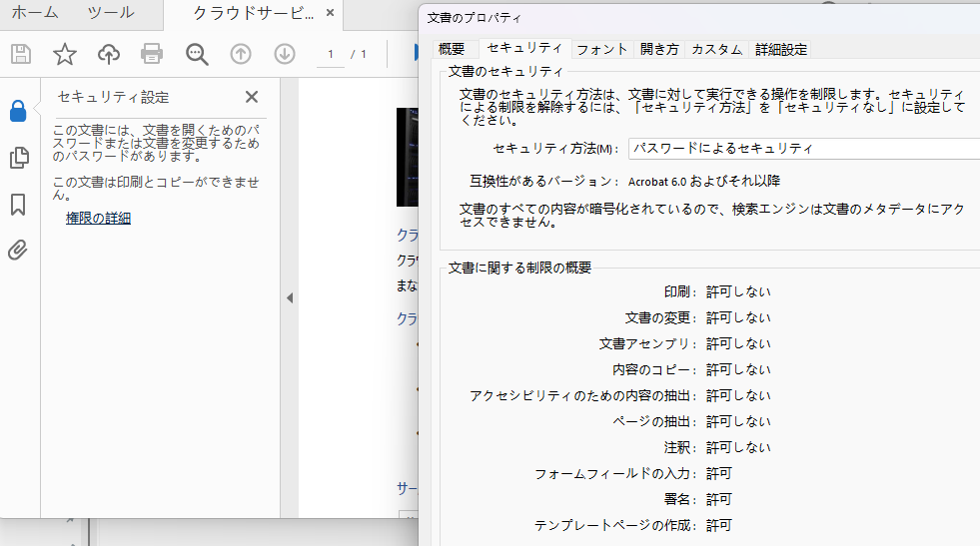Click the printer icon

coord(152,54)
